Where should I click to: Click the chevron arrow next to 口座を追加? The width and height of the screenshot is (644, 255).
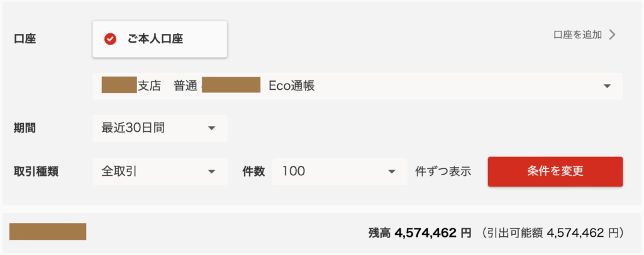[x=613, y=35]
